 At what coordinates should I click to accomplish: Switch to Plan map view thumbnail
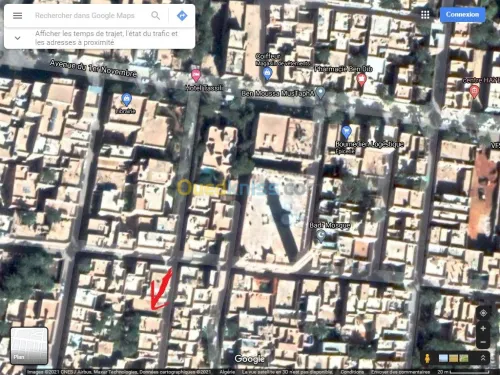[x=29, y=346]
